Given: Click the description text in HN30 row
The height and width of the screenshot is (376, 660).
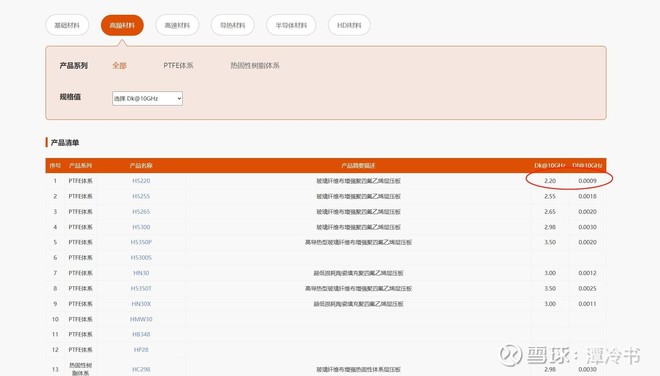Looking at the screenshot, I should [x=358, y=273].
